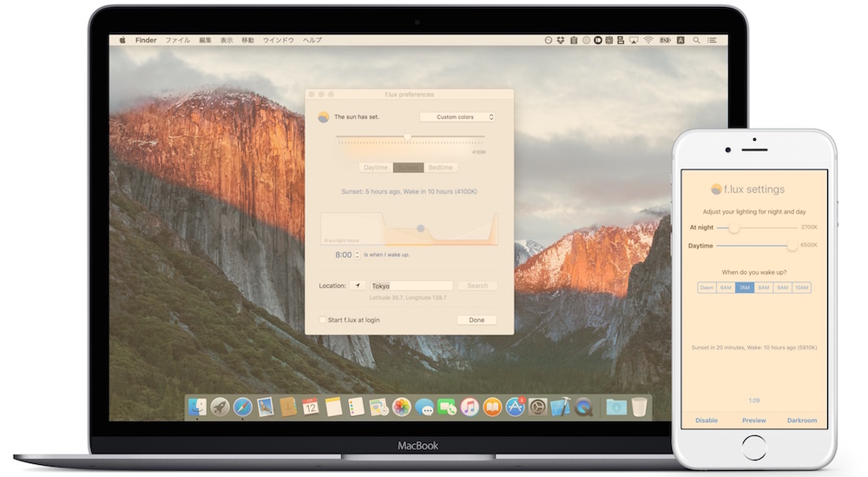This screenshot has height=477, width=868.
Task: Click the f.lux menu bar icon
Action: [548, 40]
